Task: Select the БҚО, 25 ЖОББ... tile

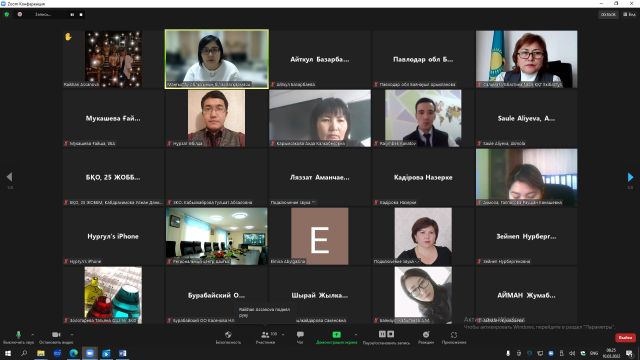Action: click(113, 177)
